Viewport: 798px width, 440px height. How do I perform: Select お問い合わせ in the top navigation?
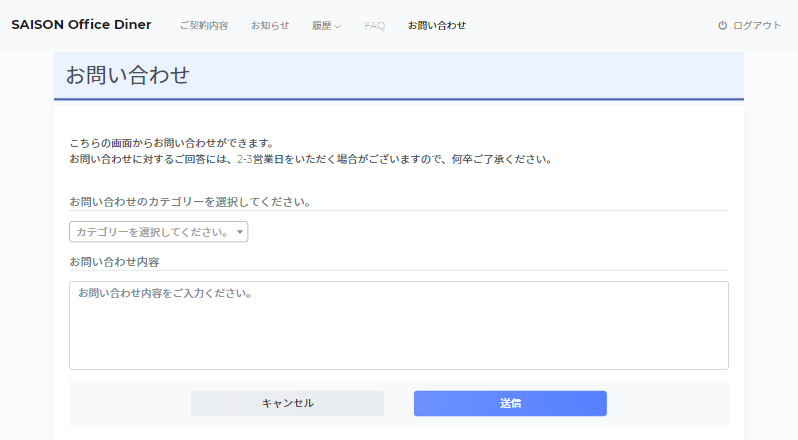point(437,25)
